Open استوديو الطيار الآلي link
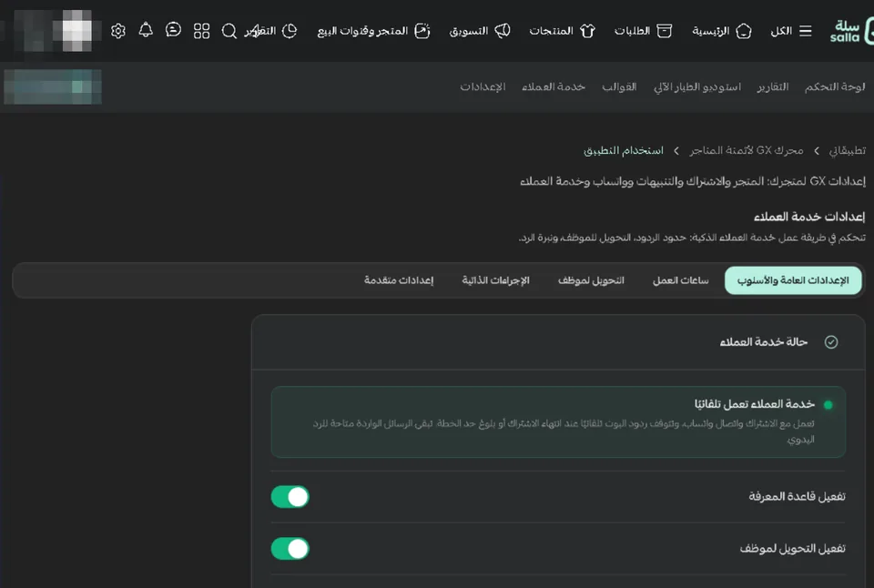 coord(697,87)
